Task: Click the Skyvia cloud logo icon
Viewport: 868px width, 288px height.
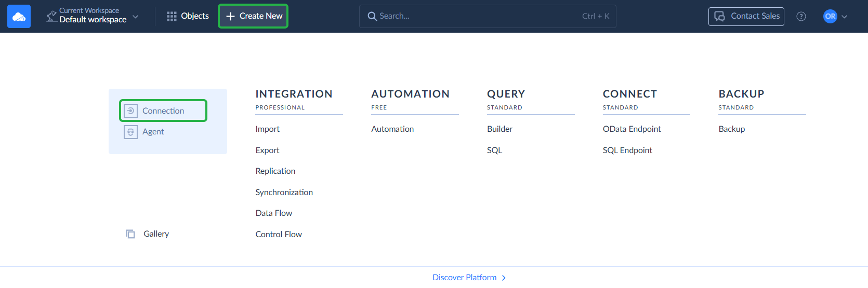Action: (19, 17)
